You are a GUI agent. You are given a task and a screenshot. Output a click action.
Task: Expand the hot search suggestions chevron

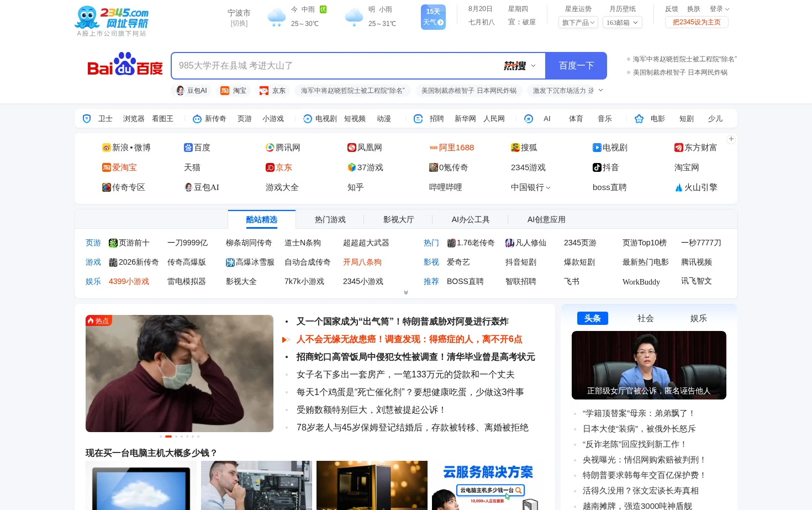coord(601,90)
